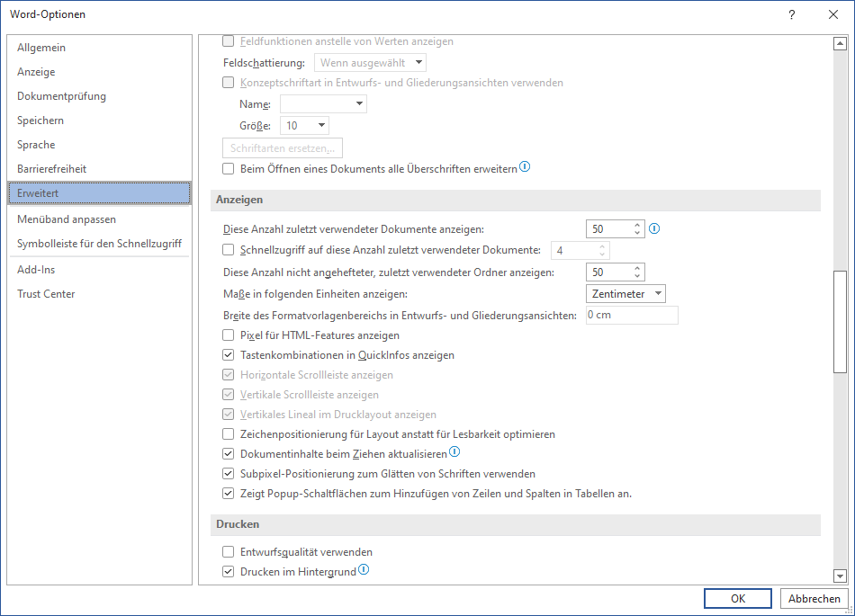Enable 'Pixel für HTML-Features anzeigen' checkbox
This screenshot has width=855, height=616.
click(x=229, y=335)
